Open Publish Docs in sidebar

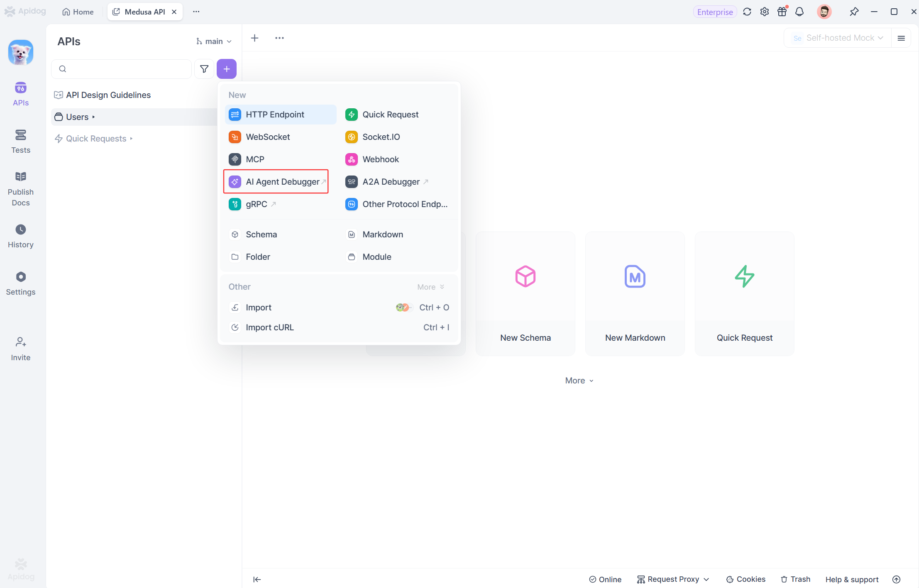pyautogui.click(x=20, y=189)
